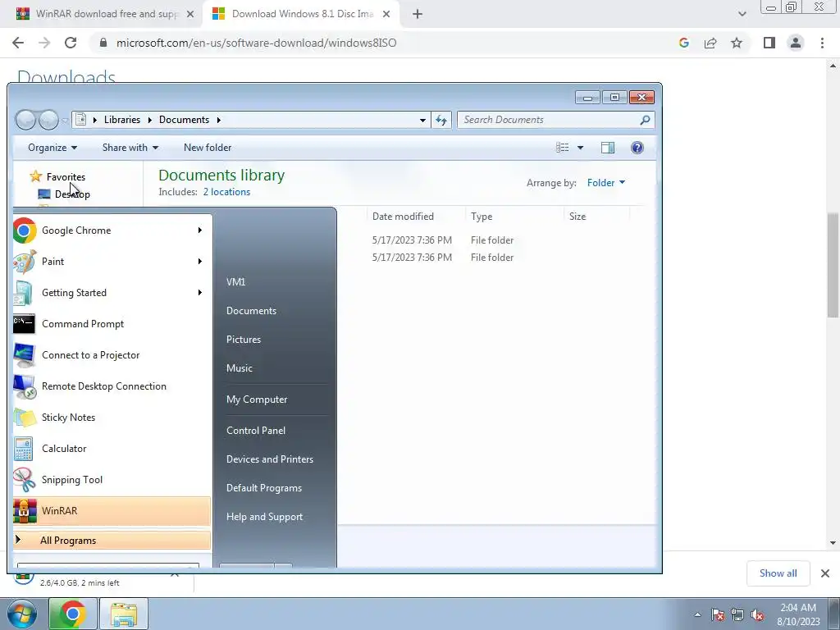This screenshot has width=840, height=630.
Task: Open the Organize dropdown
Action: point(52,148)
